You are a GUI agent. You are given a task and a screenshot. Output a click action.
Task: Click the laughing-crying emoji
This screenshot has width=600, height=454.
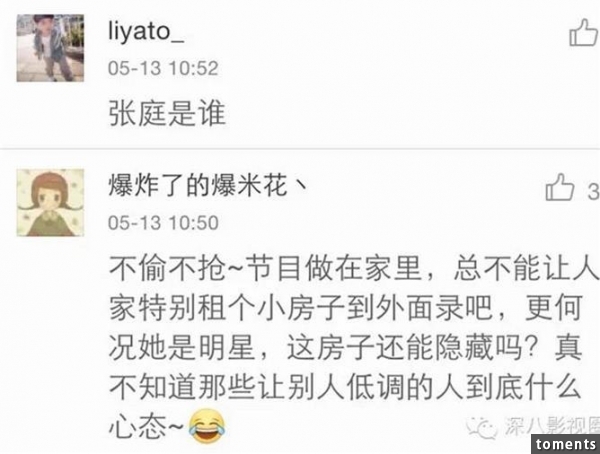[x=207, y=427]
